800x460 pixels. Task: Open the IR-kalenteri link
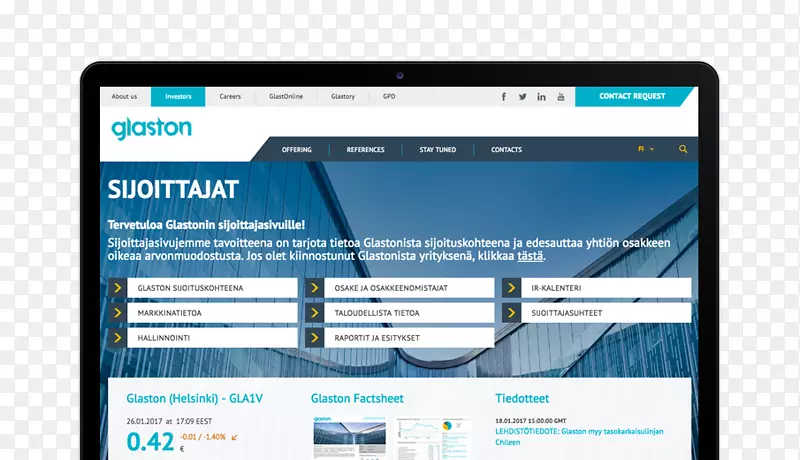click(606, 288)
